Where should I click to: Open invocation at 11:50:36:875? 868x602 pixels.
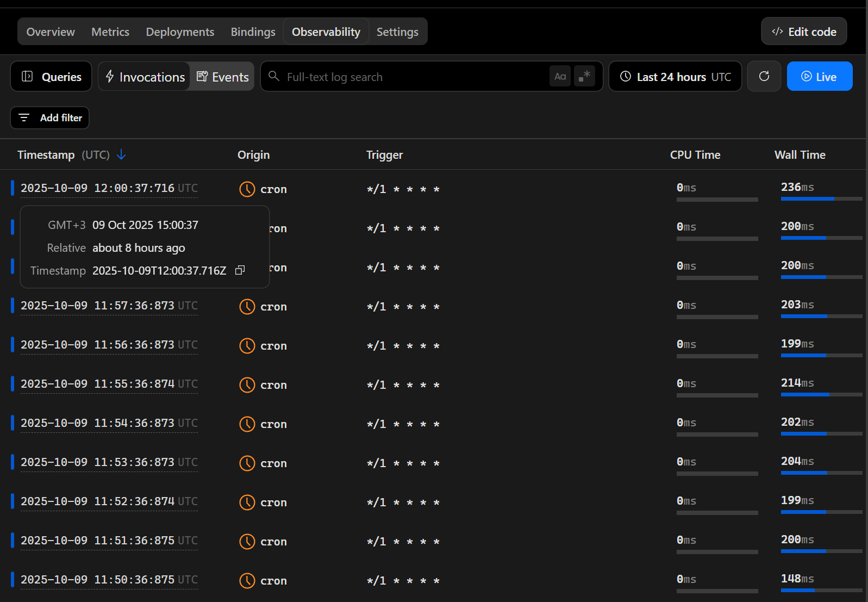(x=109, y=580)
